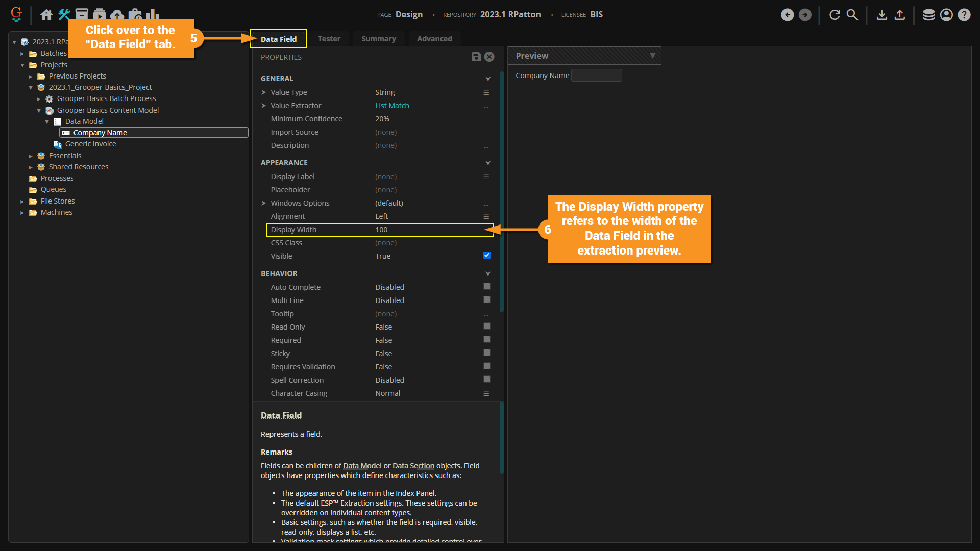
Task: Open the Preview panel dropdown arrow
Action: coord(652,56)
